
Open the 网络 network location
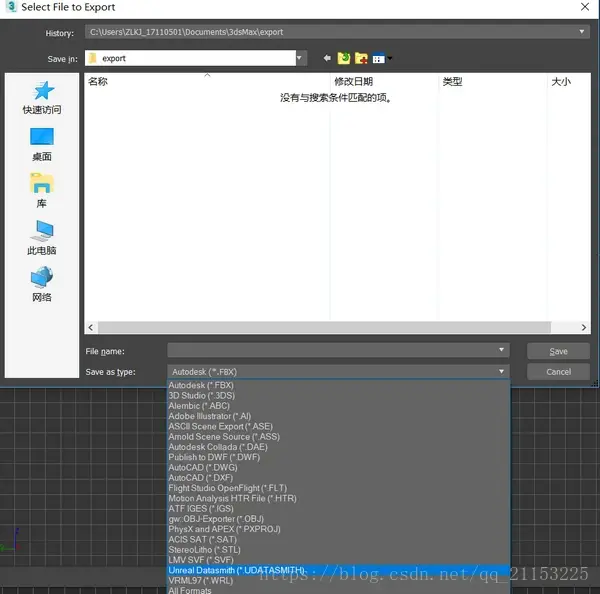point(42,284)
